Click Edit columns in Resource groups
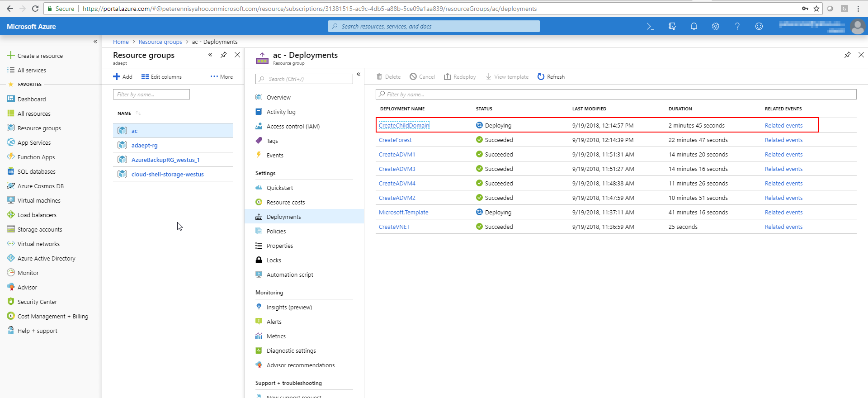This screenshot has height=398, width=868. coord(161,77)
